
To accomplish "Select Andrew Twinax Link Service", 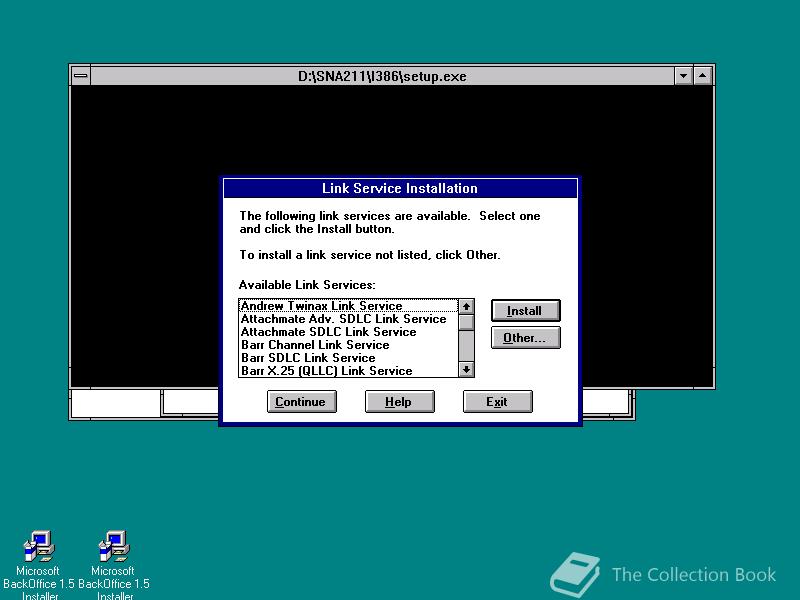I will [348, 306].
